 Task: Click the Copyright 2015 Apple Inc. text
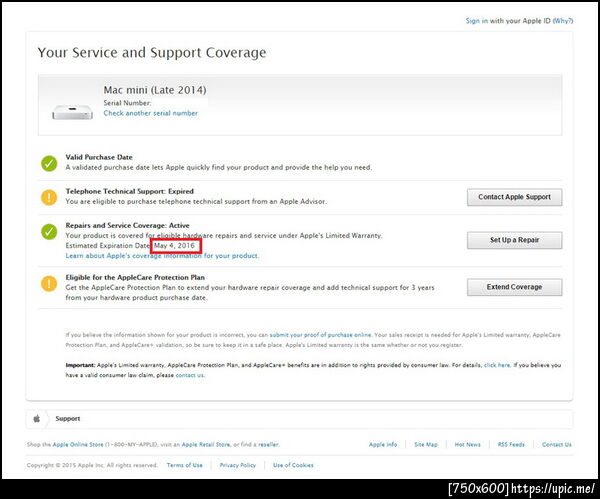(92, 465)
